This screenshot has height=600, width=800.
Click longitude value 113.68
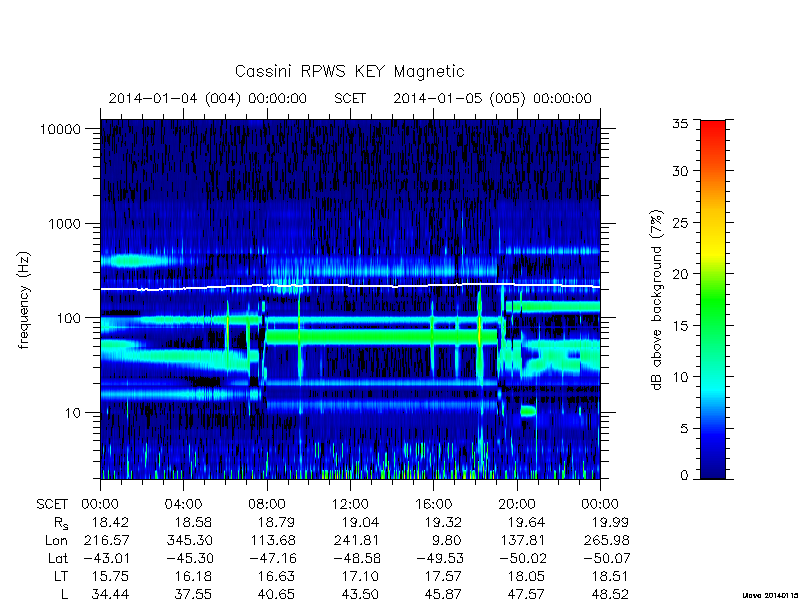coord(273,540)
